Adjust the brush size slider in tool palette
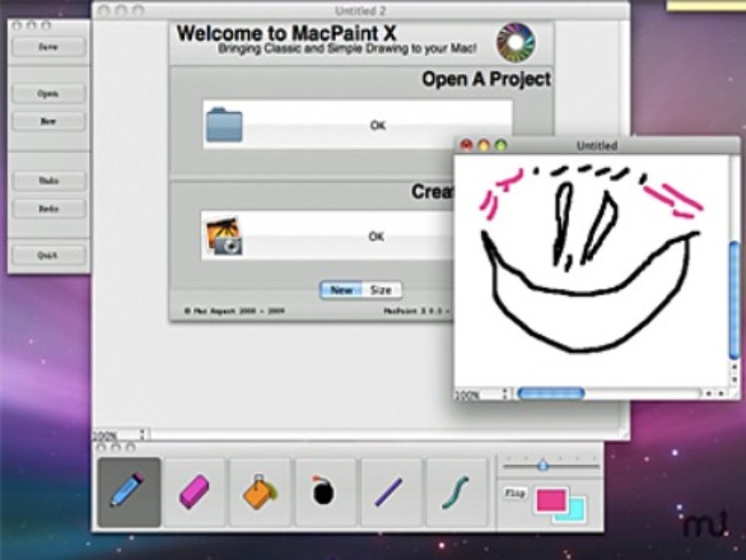Image resolution: width=746 pixels, height=560 pixels. point(542,466)
